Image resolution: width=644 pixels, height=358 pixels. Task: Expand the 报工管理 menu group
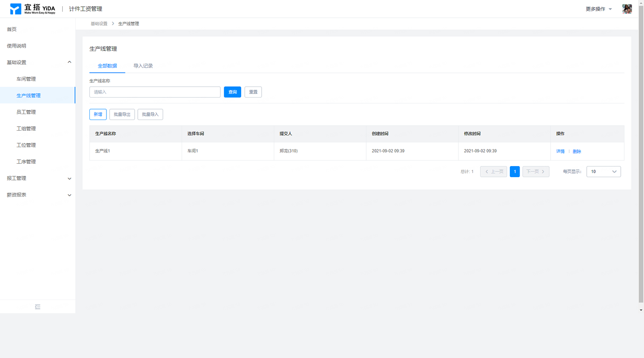tap(38, 178)
